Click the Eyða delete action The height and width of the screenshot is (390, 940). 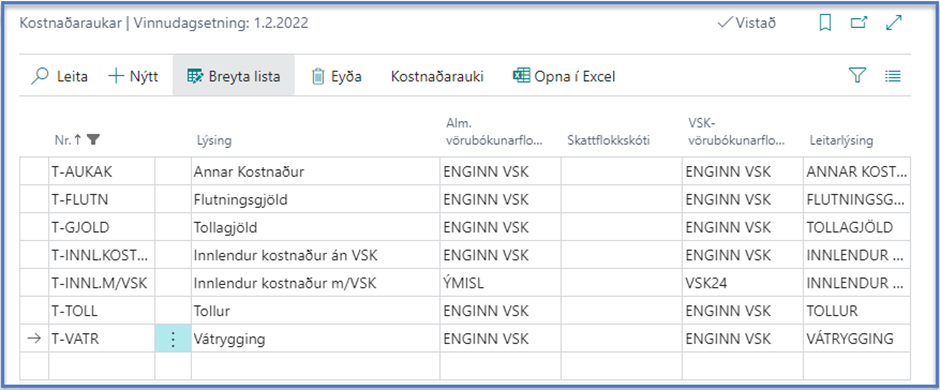336,77
